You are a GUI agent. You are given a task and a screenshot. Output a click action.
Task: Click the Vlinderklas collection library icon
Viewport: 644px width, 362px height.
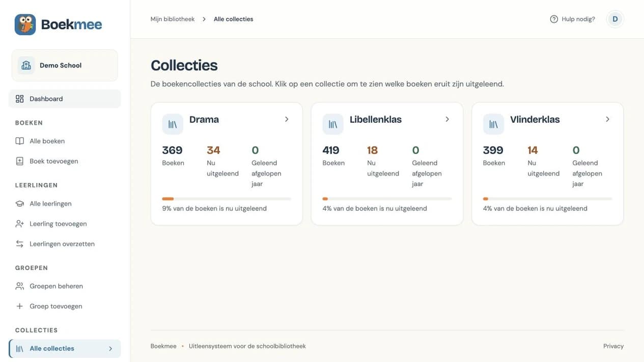[x=493, y=124]
